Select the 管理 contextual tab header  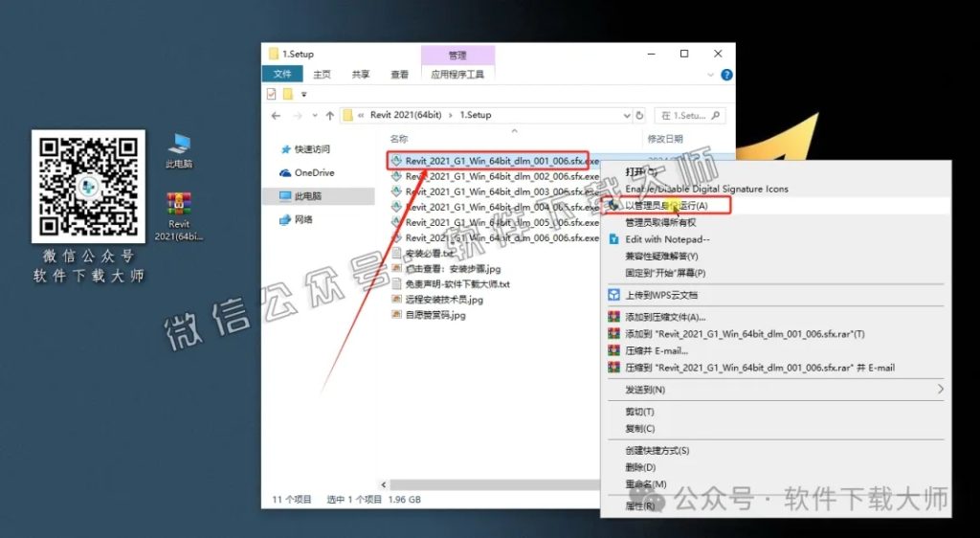point(457,55)
